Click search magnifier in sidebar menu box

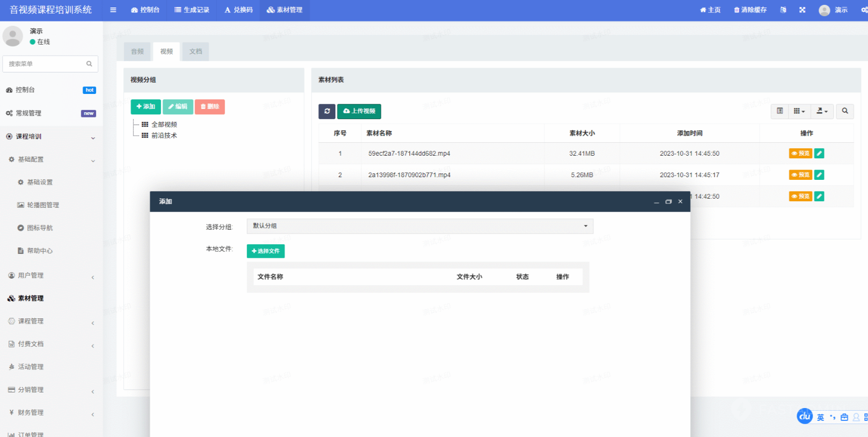[89, 64]
